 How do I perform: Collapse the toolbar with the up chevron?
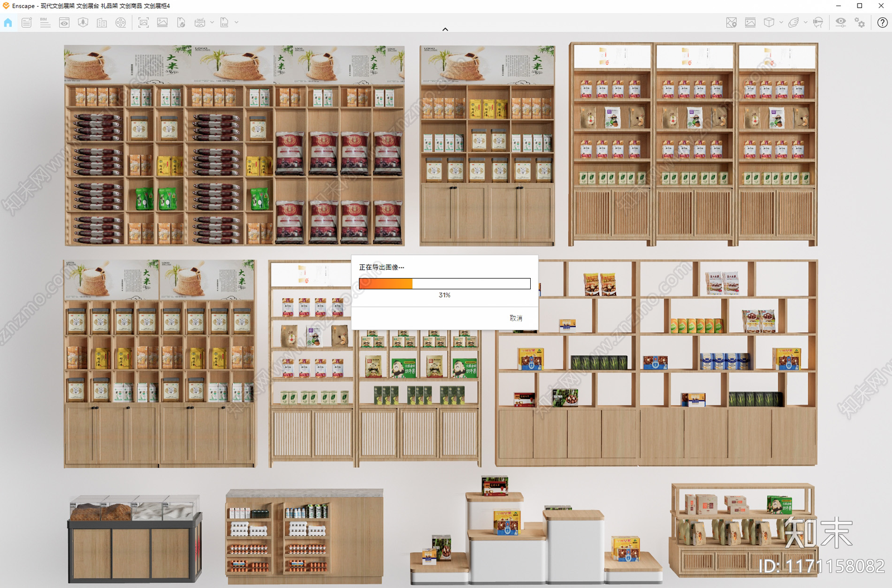coord(445,29)
